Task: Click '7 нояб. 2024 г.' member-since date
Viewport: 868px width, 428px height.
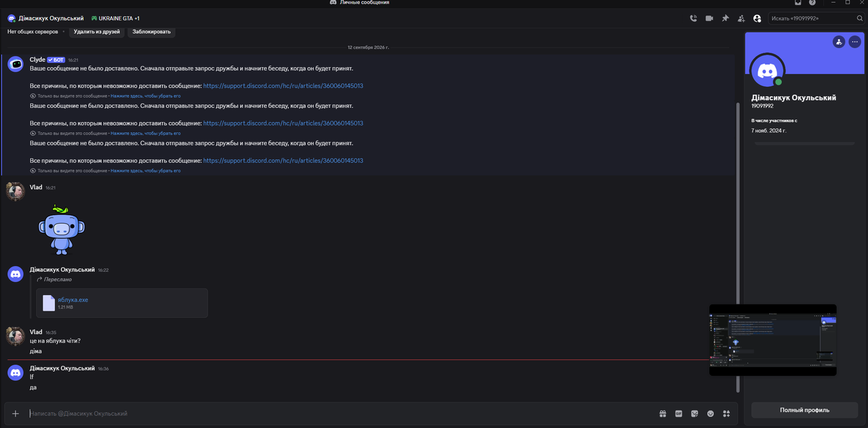Action: [x=769, y=130]
